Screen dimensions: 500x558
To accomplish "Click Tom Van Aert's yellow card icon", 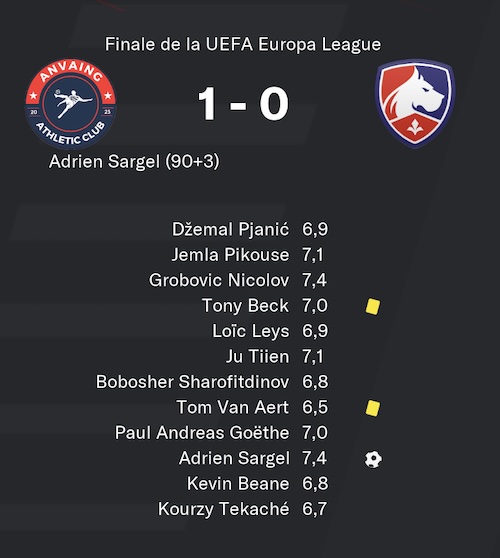I will pos(373,408).
